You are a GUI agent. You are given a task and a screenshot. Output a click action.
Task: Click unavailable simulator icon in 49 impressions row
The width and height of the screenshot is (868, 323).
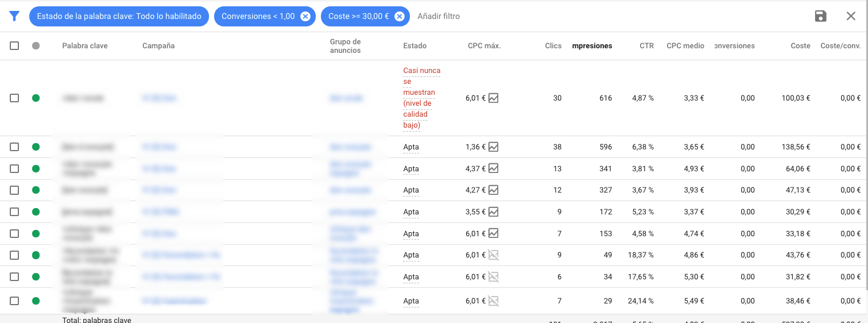(493, 255)
